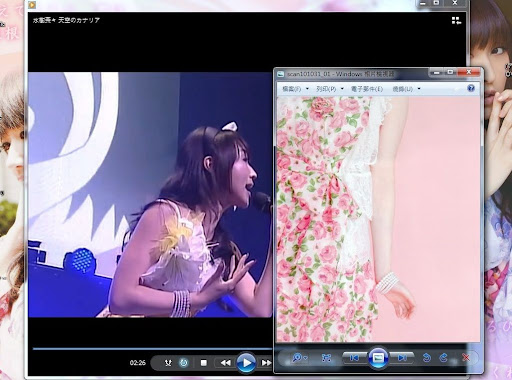The height and width of the screenshot is (380, 512).
Task: Delete the photo with the red X
Action: pyautogui.click(x=466, y=358)
